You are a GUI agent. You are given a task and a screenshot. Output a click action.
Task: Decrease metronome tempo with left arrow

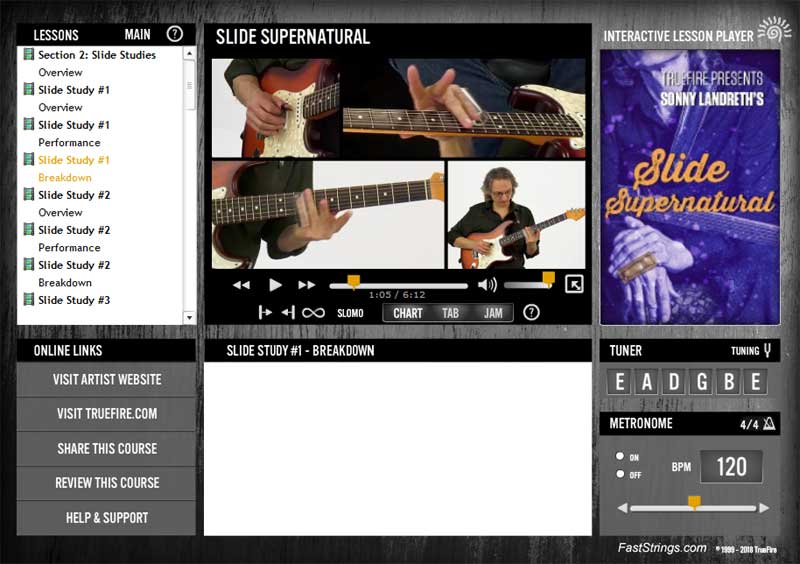(622, 508)
